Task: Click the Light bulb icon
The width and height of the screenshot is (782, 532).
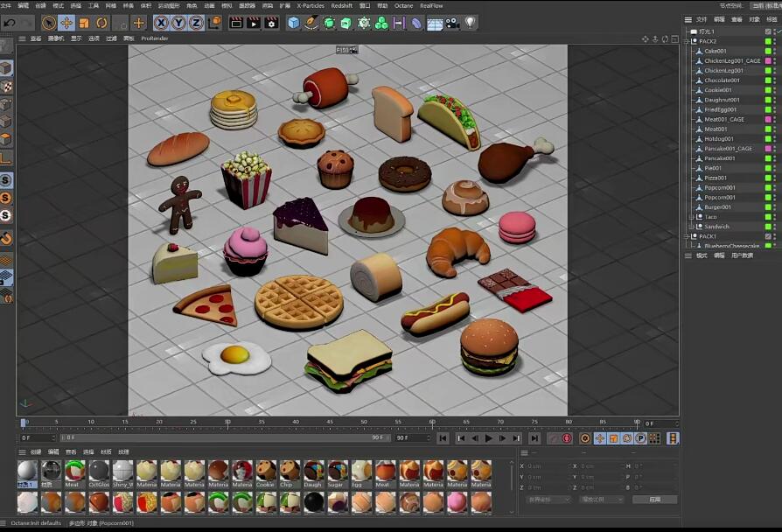Action: 471,23
